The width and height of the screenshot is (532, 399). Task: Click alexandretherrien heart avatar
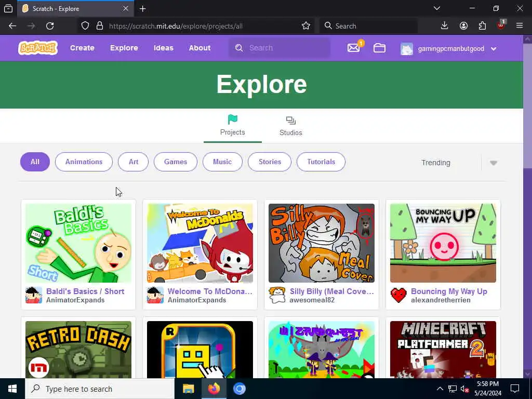(x=398, y=295)
